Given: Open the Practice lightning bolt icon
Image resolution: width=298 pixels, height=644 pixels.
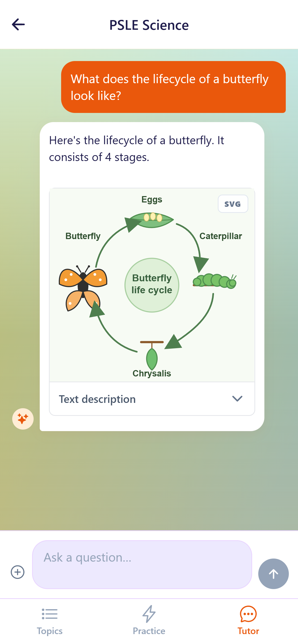Looking at the screenshot, I should (x=149, y=613).
